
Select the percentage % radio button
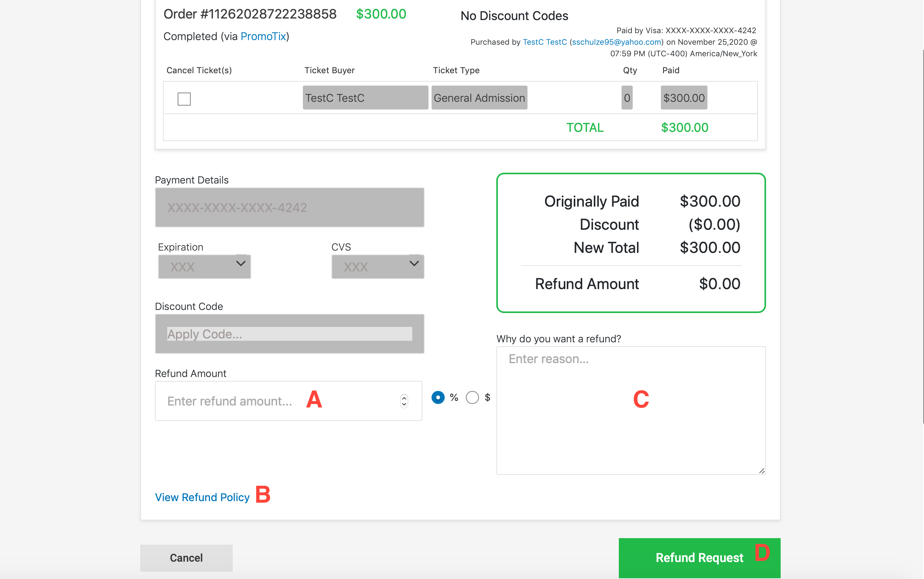tap(438, 397)
